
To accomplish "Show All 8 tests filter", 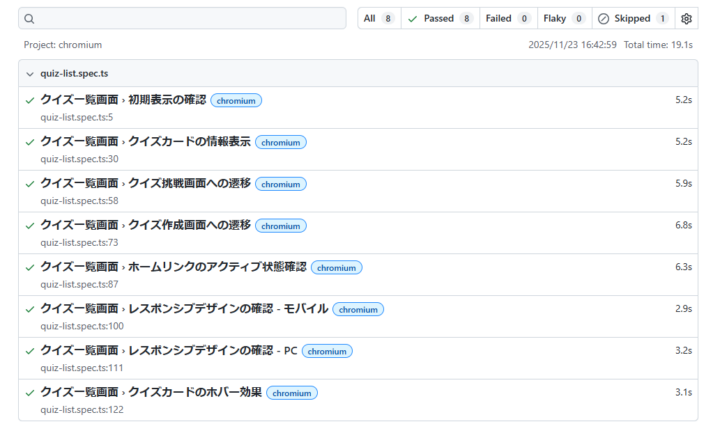I will pyautogui.click(x=379, y=19).
